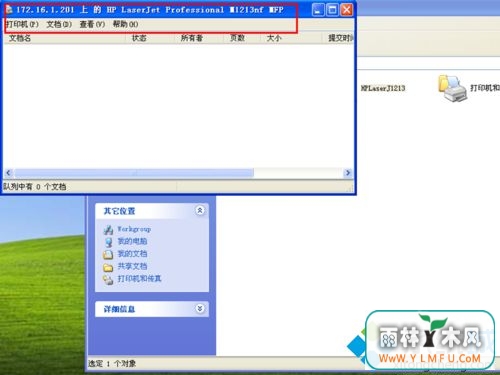Screen dimensions: 500x375
Task: Open 共享文档 folder link
Action: [125, 266]
